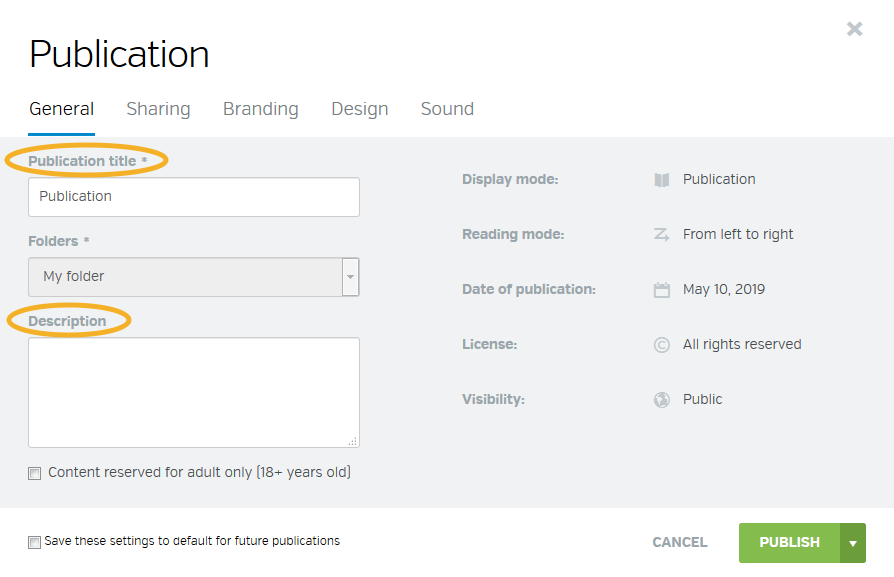This screenshot has width=894, height=577.
Task: Change the Public visibility setting
Action: click(702, 400)
